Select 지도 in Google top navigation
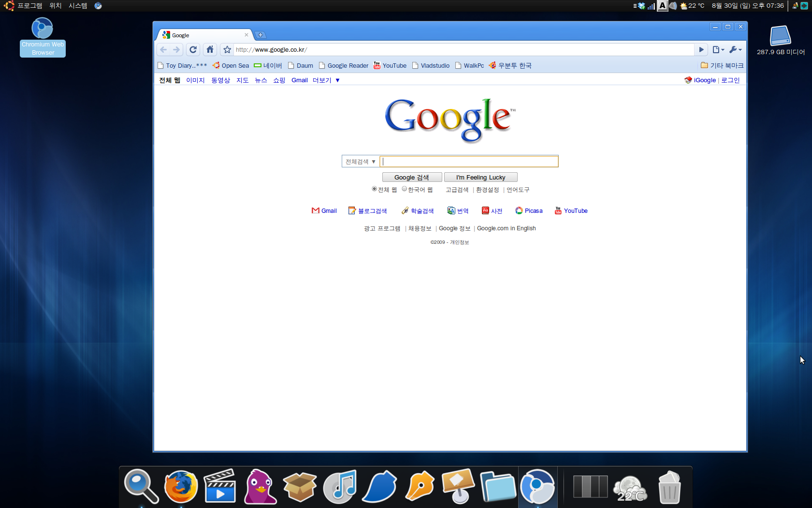This screenshot has height=508, width=812. 242,80
